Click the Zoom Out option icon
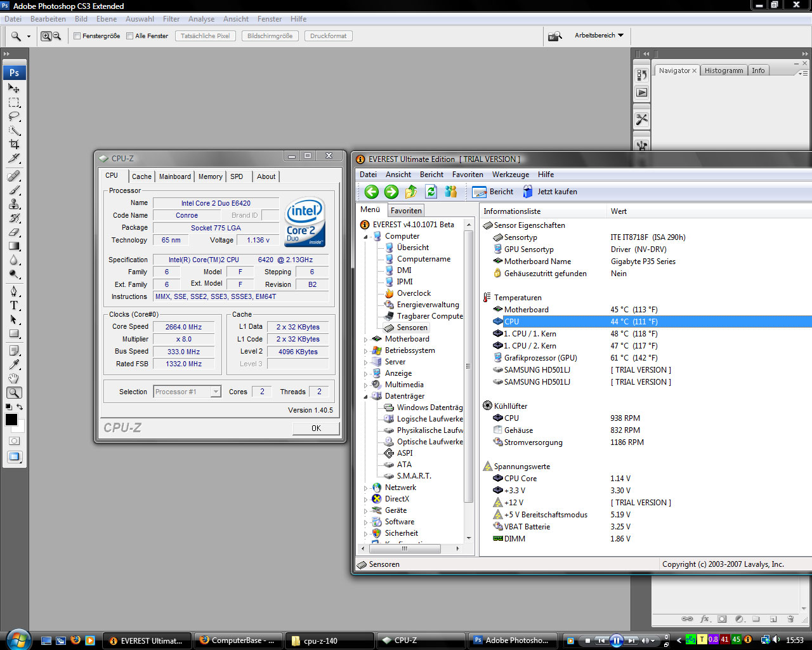812x650 pixels. (56, 36)
